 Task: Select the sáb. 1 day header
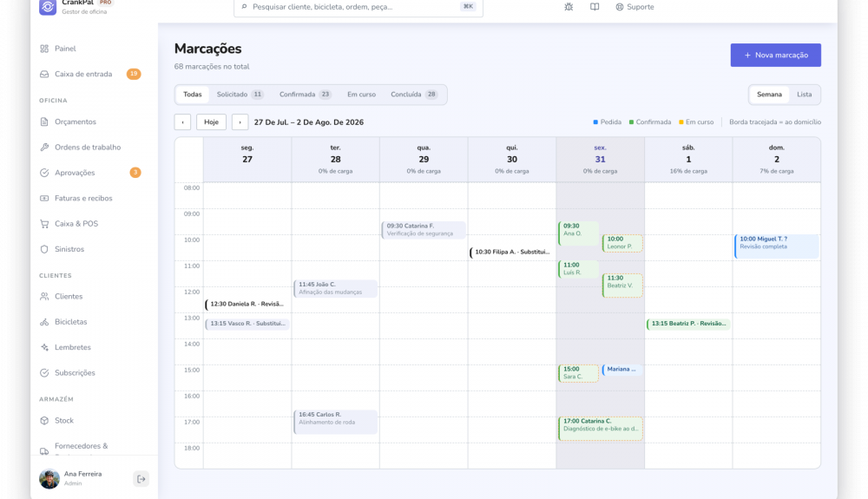[x=688, y=160]
